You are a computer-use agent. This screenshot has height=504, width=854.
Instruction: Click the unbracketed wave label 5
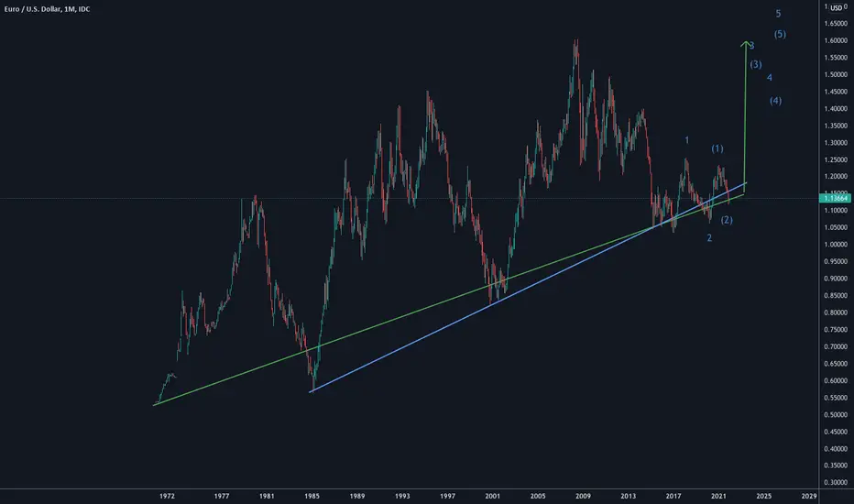pos(778,14)
